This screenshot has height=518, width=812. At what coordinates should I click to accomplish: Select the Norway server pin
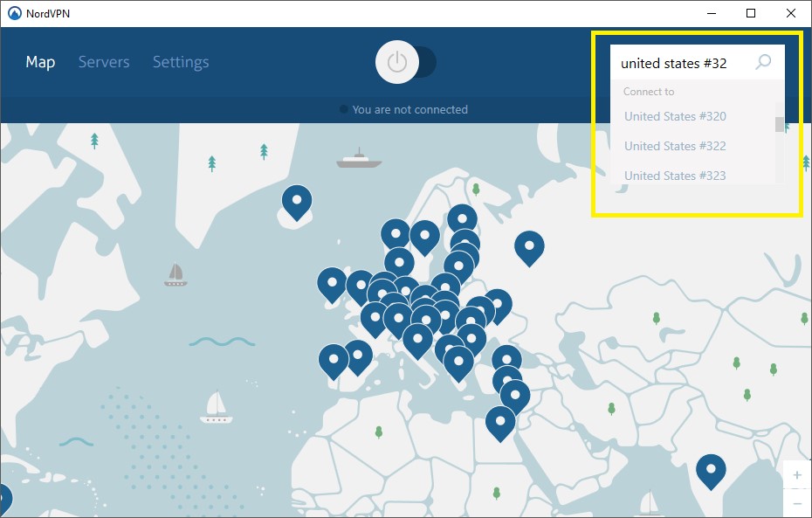396,233
